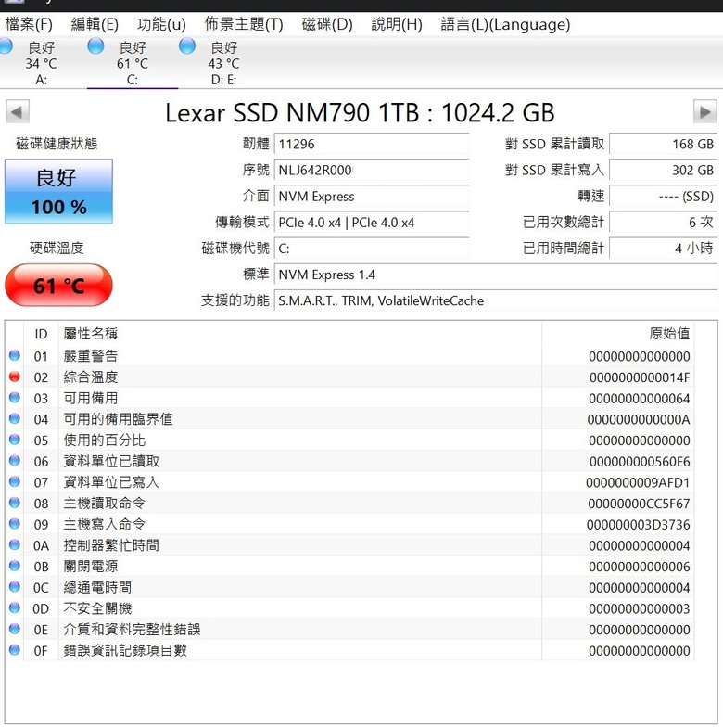Click power on hours value 4 小時
Viewport: 723px width, 728px height.
pos(663,249)
